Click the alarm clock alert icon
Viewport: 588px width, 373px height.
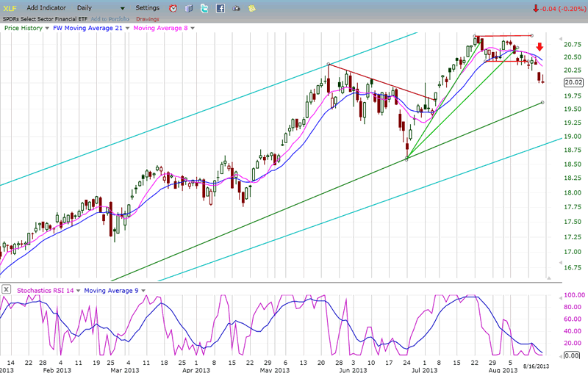pos(173,8)
